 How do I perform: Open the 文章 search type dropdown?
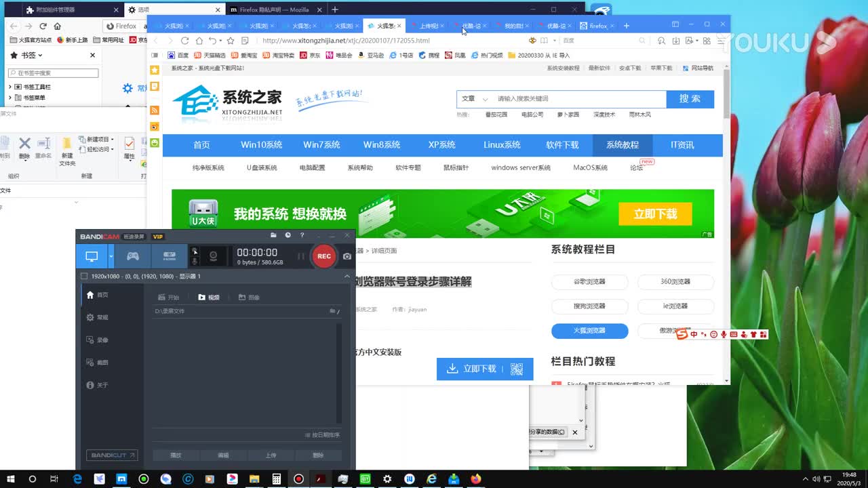[x=475, y=99]
